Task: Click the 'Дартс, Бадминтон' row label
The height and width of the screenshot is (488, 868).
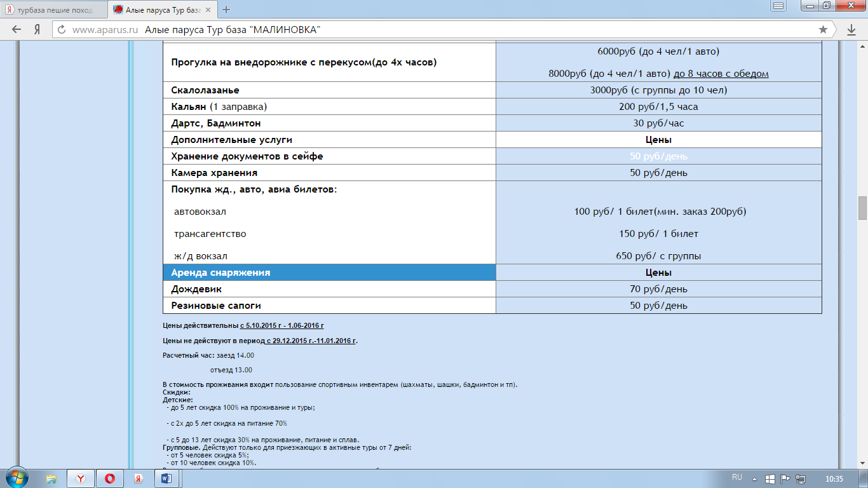Action: click(216, 123)
